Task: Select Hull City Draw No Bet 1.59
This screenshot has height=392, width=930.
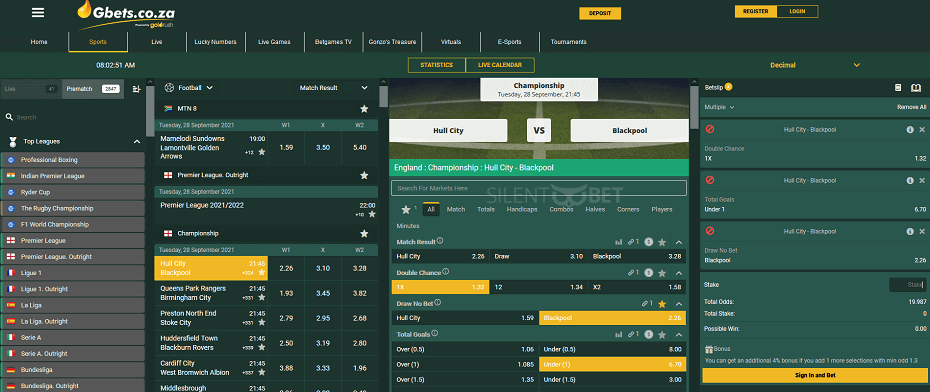Action: (464, 318)
